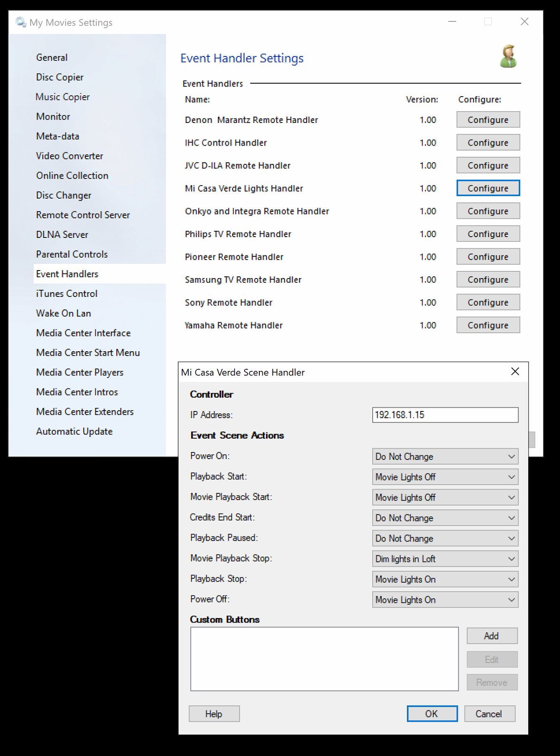This screenshot has width=560, height=756.
Task: Configure the Sony Remote Handler
Action: [x=488, y=302]
